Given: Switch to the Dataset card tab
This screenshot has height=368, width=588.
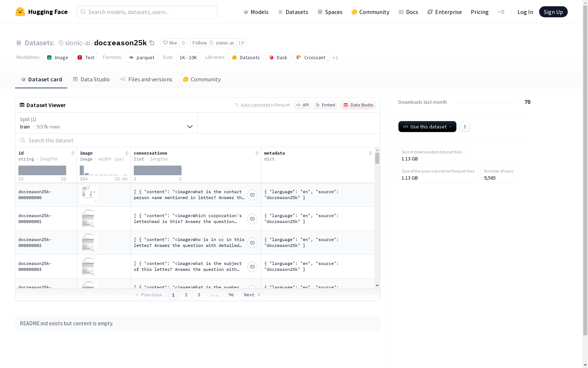Looking at the screenshot, I should pos(41,79).
